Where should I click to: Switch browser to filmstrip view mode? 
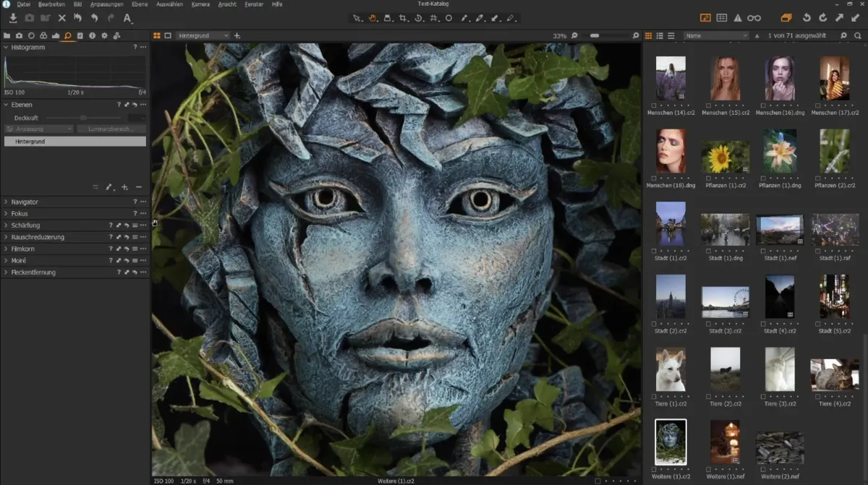672,35
